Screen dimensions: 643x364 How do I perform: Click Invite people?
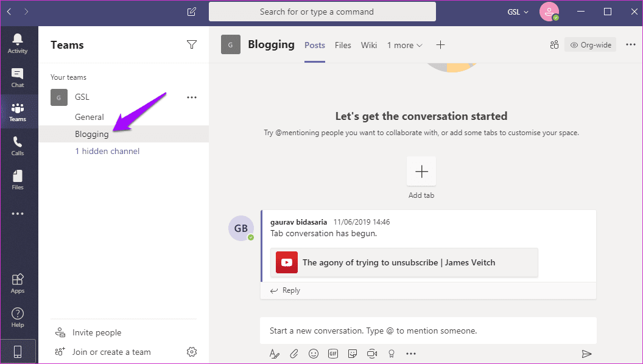click(97, 332)
